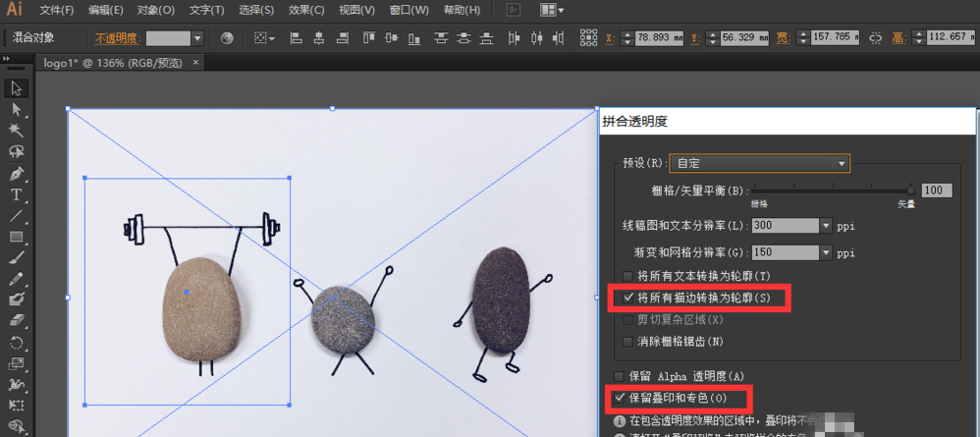Select the Rectangle tool

point(17,237)
